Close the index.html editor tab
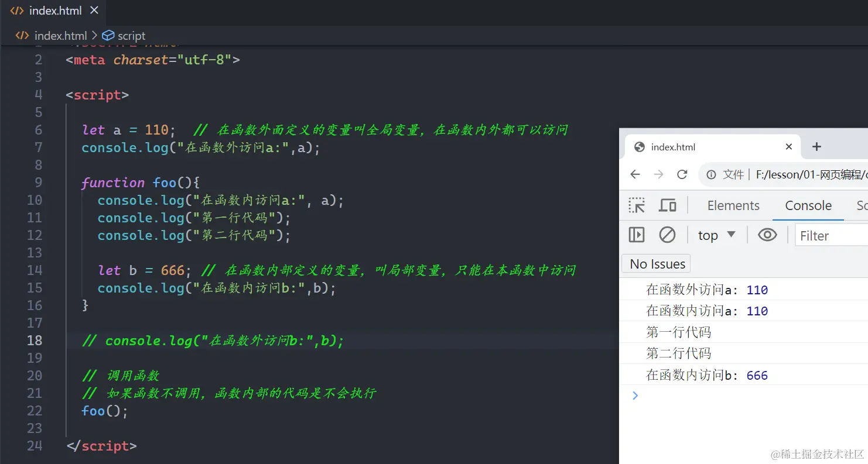Screen dimensions: 868x464 tap(94, 11)
